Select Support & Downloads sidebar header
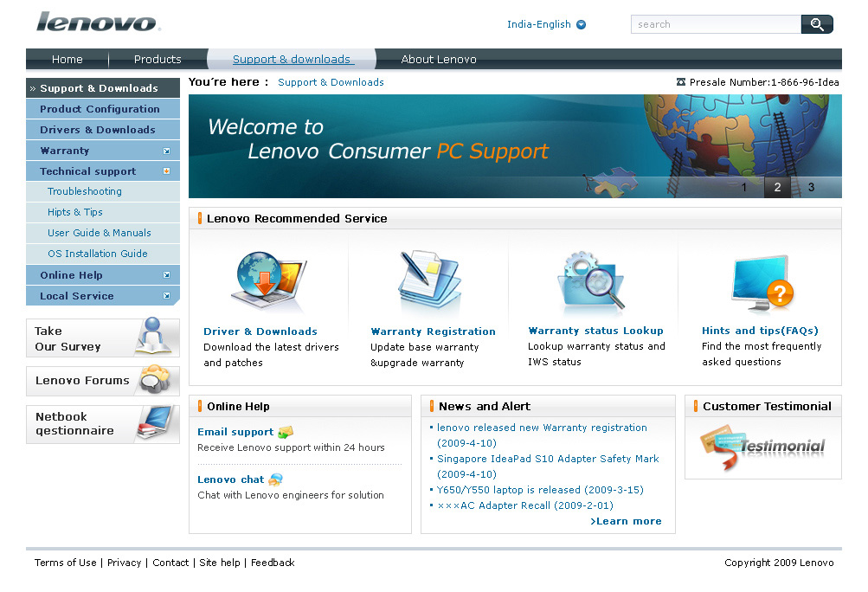The height and width of the screenshot is (592, 868). tap(103, 88)
